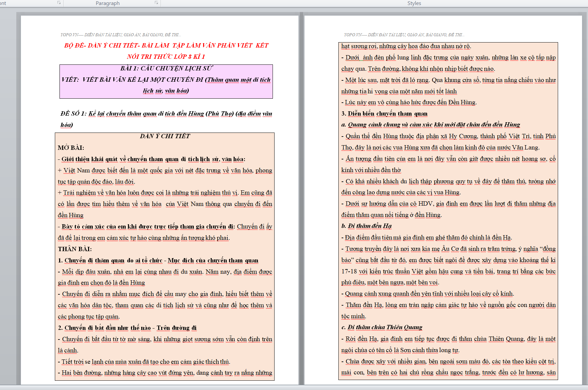Click the line 'Quần thể đền Hùng thuộc địa phận xã Hy Cương'
588x390 pixels.
(448, 136)
